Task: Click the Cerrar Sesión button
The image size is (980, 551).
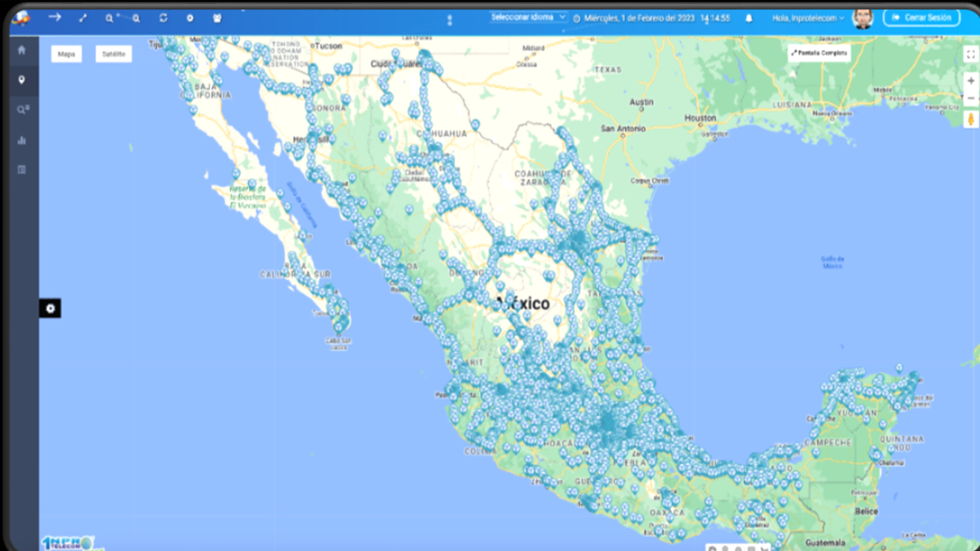Action: [922, 17]
